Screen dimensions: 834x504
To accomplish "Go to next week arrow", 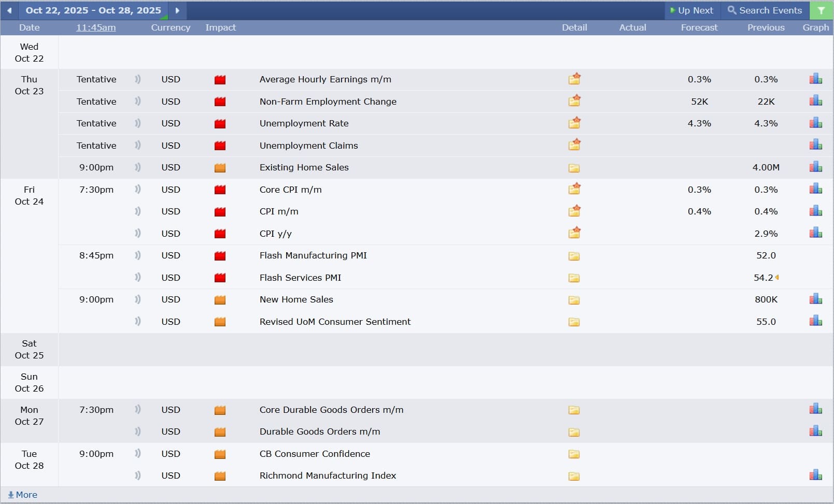I will pos(177,10).
